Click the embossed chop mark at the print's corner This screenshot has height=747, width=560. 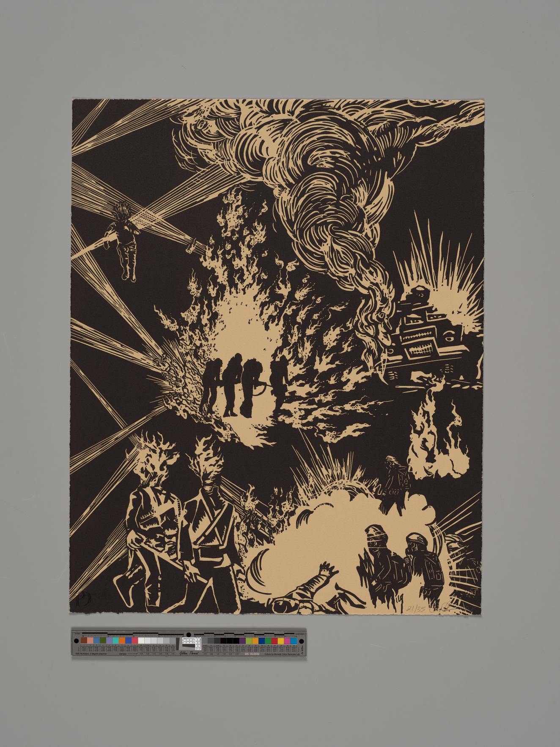(x=83, y=598)
